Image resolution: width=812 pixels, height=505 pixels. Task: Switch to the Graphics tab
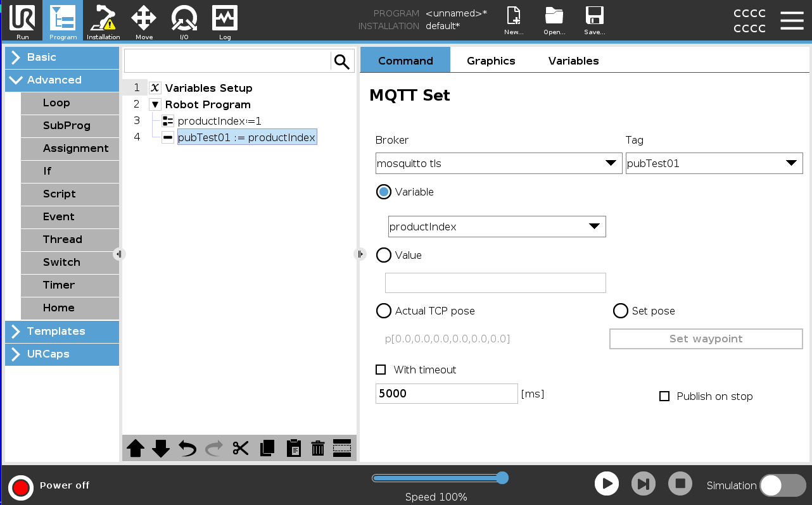click(491, 61)
